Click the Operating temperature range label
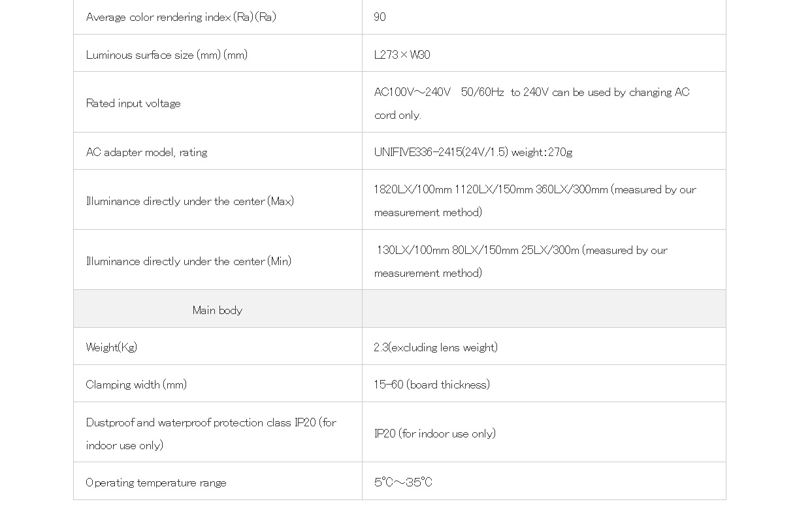This screenshot has height=506, width=812. click(x=156, y=482)
